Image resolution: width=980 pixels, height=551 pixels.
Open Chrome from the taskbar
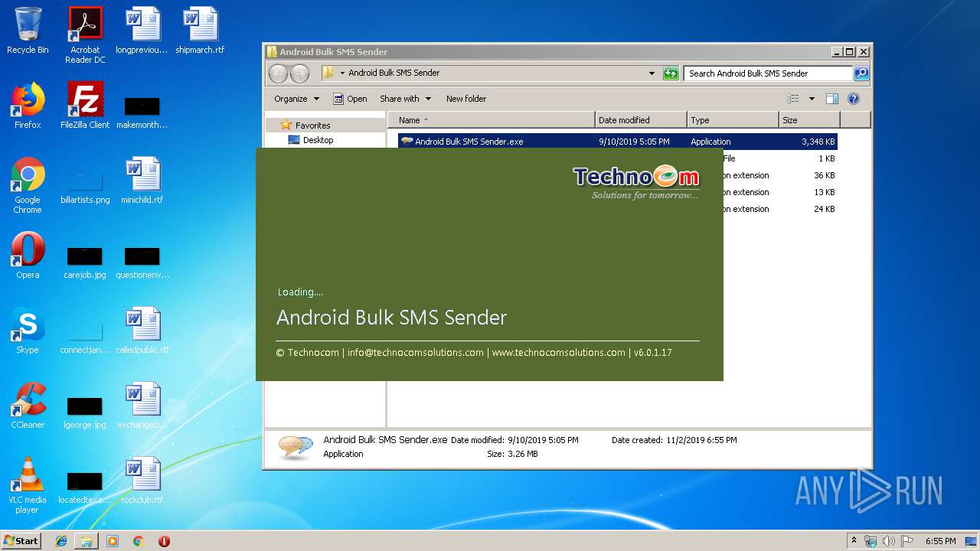tap(138, 541)
